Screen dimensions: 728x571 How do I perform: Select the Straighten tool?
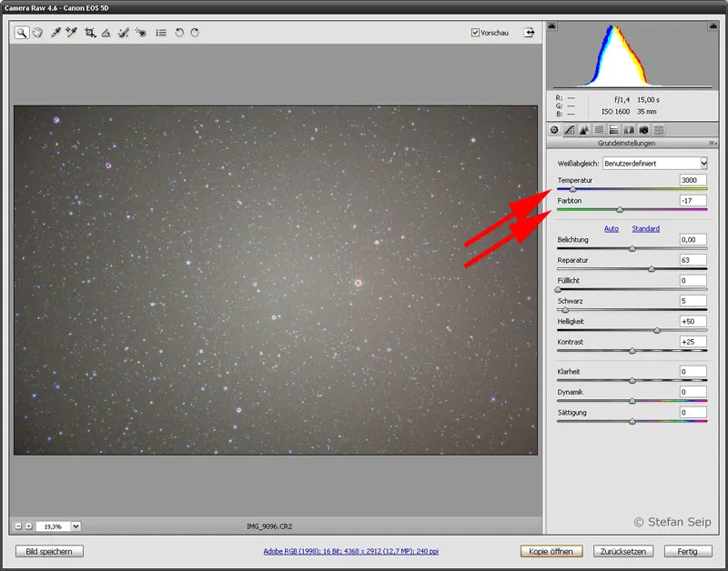tap(106, 33)
